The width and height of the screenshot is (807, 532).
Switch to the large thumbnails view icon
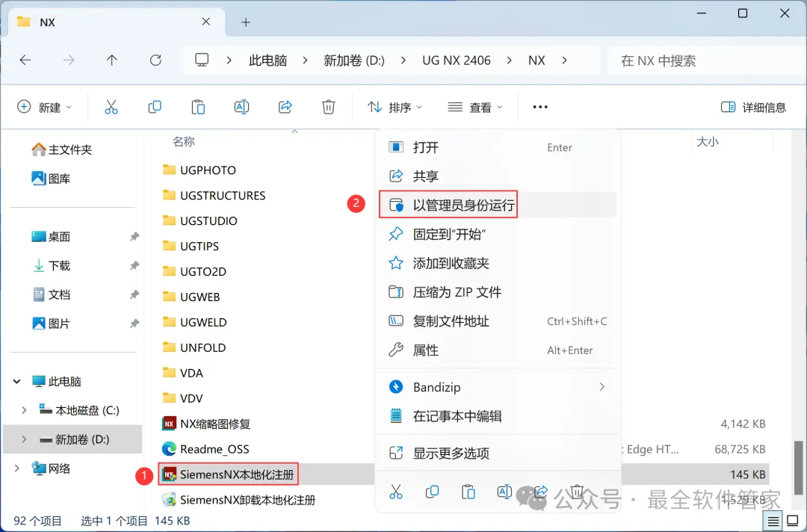(793, 522)
